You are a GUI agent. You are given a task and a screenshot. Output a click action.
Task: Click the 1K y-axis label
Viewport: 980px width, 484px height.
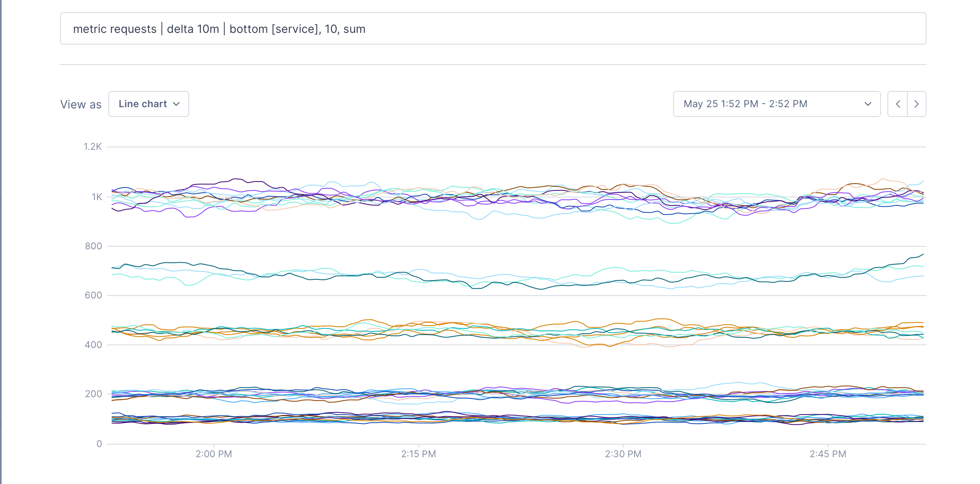pyautogui.click(x=97, y=197)
